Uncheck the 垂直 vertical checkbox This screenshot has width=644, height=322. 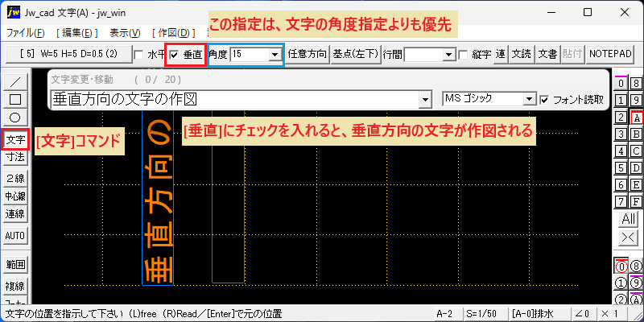click(x=175, y=55)
